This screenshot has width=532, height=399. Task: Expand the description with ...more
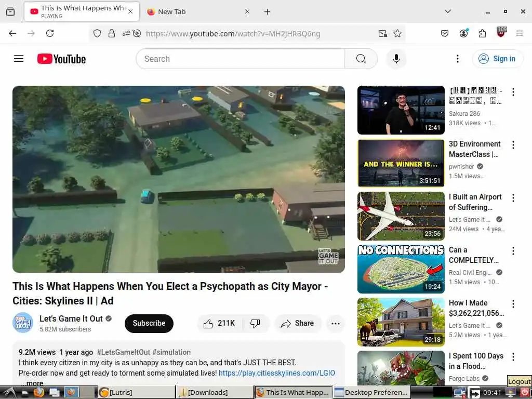(31, 383)
